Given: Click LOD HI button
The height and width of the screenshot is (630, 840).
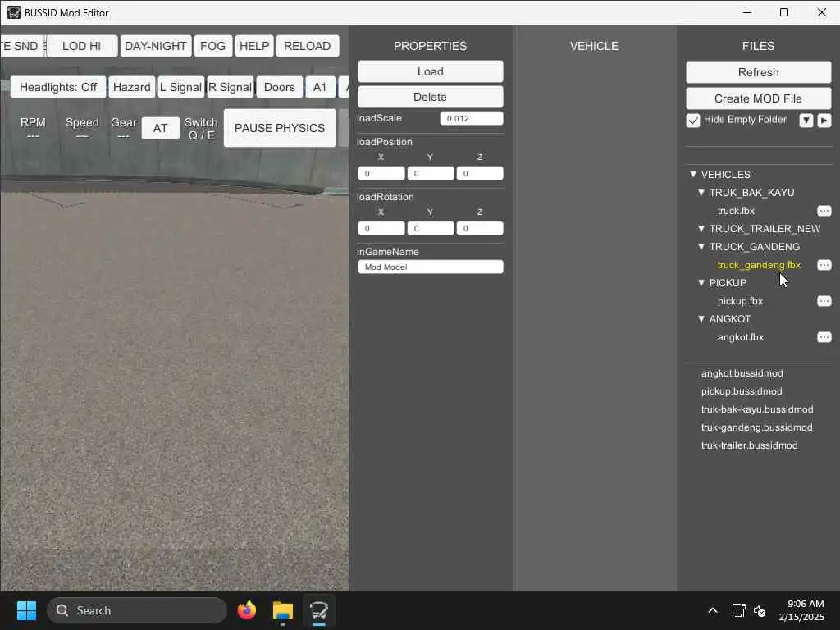Looking at the screenshot, I should click(x=81, y=46).
